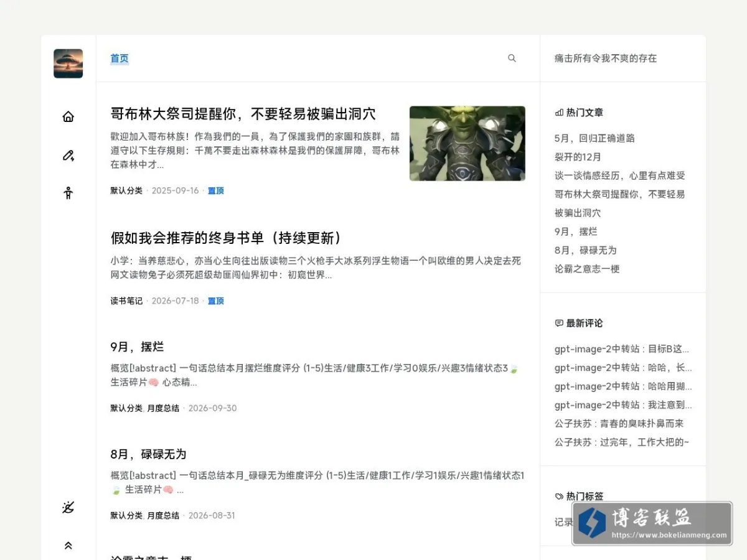
Task: Click the blog avatar logo image
Action: tap(68, 63)
